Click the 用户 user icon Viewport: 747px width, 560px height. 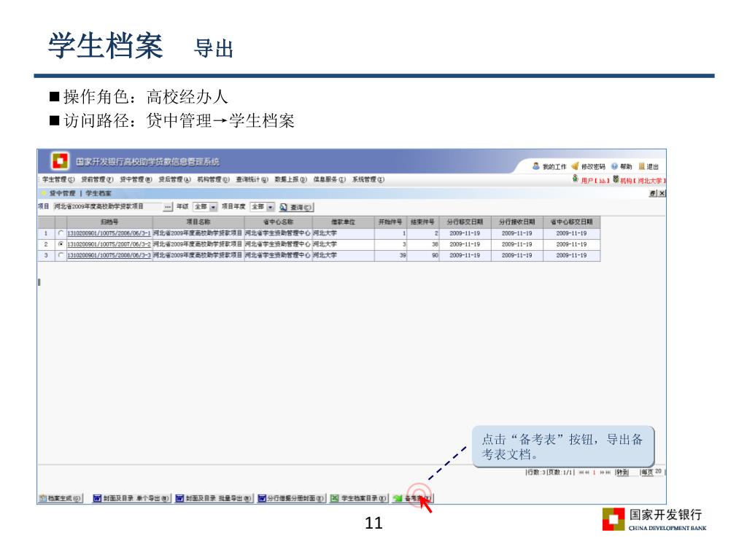(x=575, y=179)
